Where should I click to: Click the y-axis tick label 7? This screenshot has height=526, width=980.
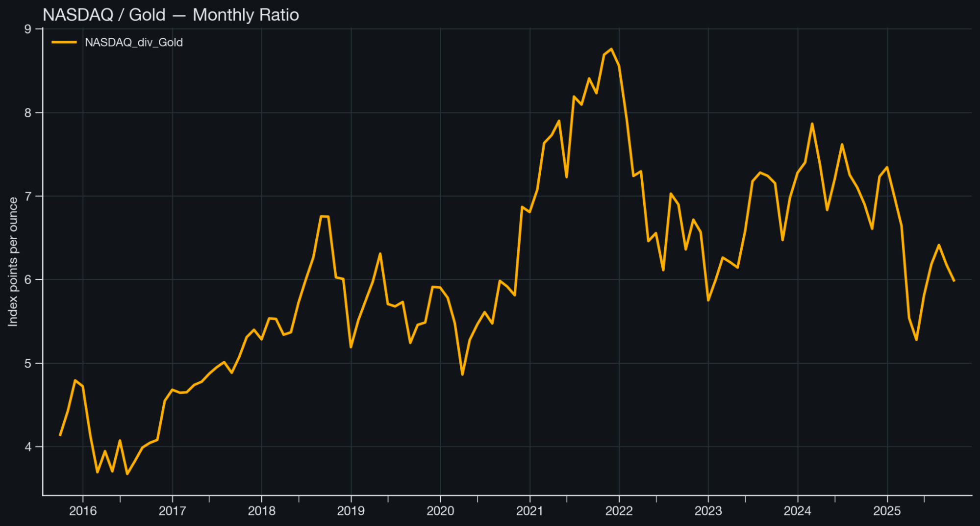coord(27,197)
